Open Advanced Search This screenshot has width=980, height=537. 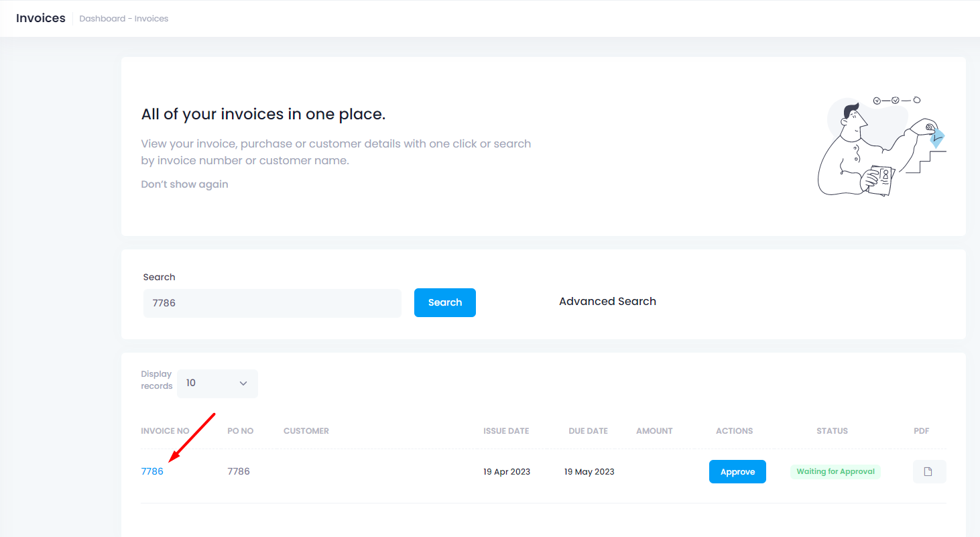607,302
